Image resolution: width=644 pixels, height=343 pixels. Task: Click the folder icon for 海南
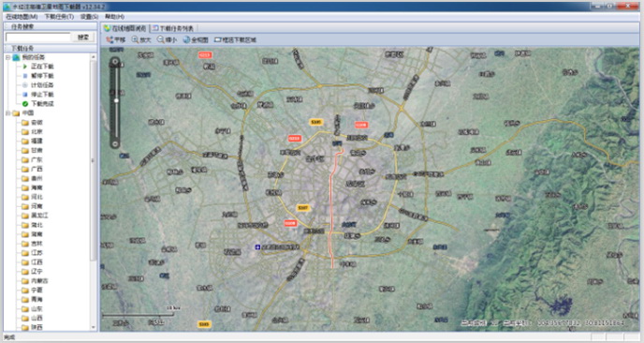25,188
